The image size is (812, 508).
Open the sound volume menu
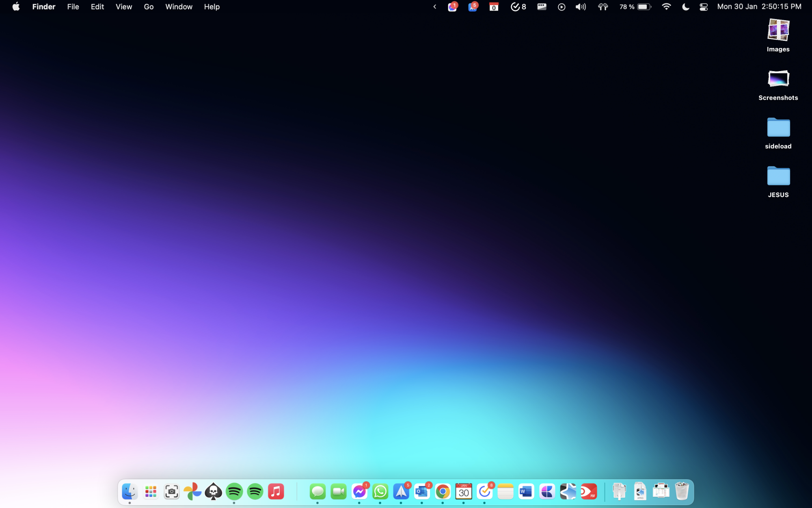[x=581, y=7]
